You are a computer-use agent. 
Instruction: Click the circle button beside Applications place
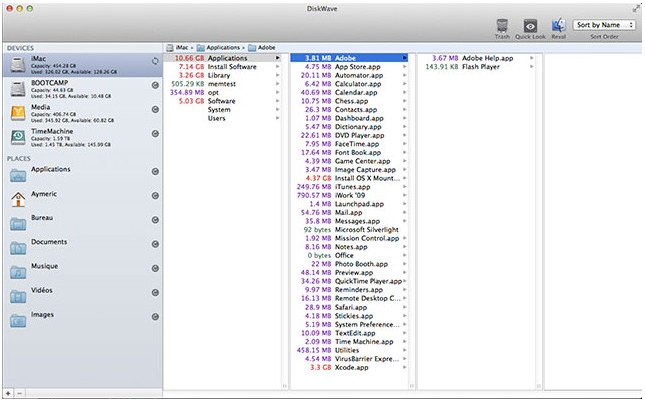coord(155,172)
